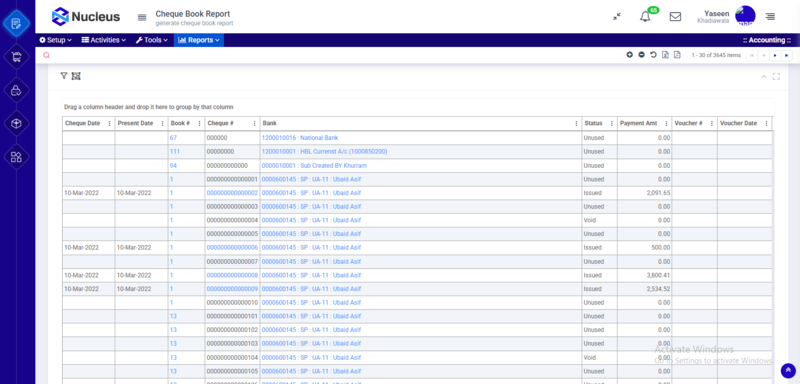Viewport: 800px width, 384px height.
Task: Go to the next page
Action: click(775, 56)
